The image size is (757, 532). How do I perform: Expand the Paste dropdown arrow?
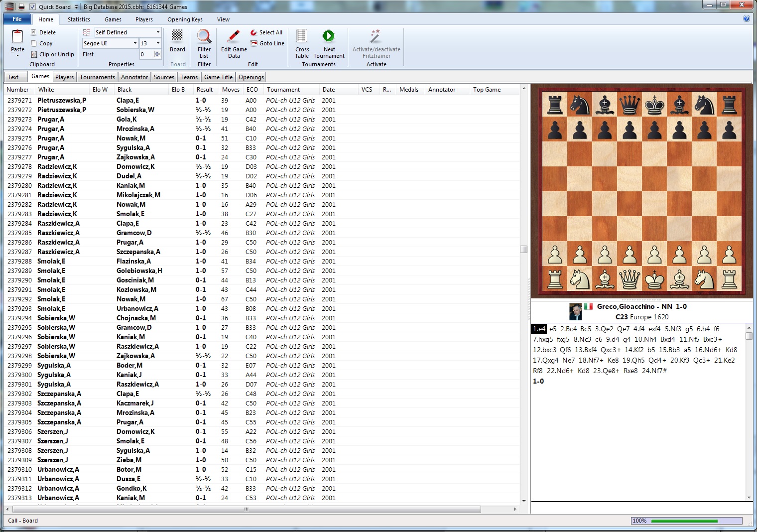pyautogui.click(x=17, y=55)
